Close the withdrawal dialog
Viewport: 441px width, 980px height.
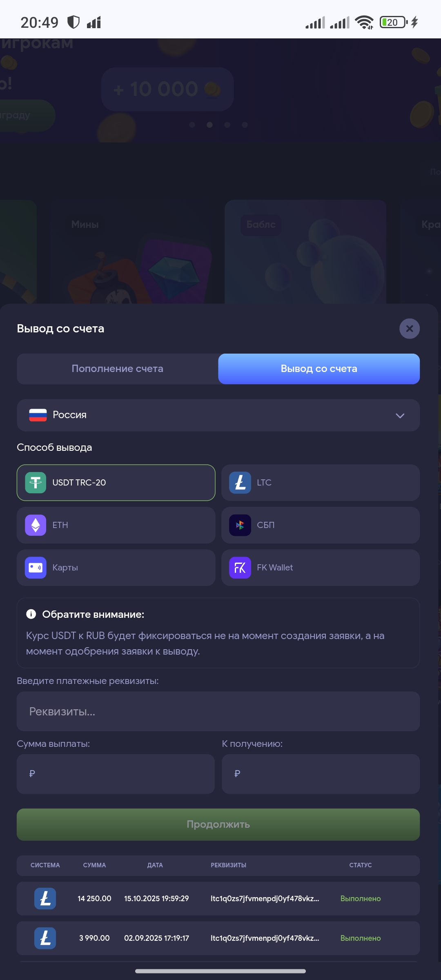pos(410,329)
